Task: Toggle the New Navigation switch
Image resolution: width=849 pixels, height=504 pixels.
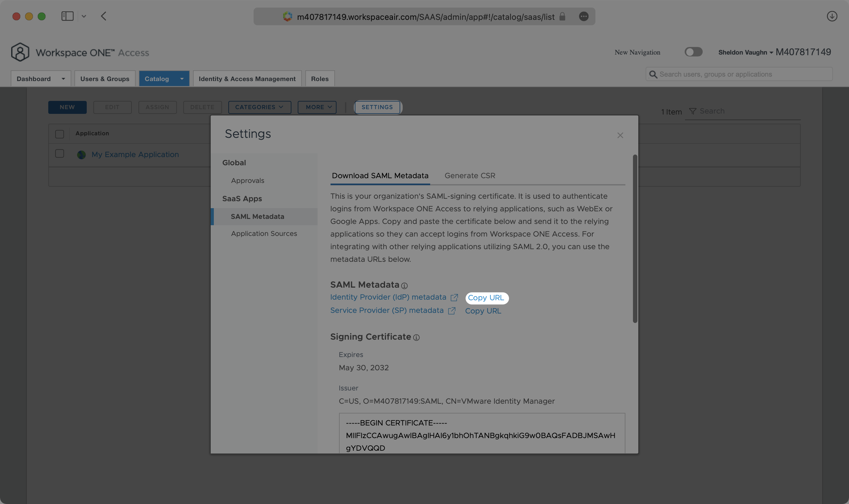Action: 693,52
